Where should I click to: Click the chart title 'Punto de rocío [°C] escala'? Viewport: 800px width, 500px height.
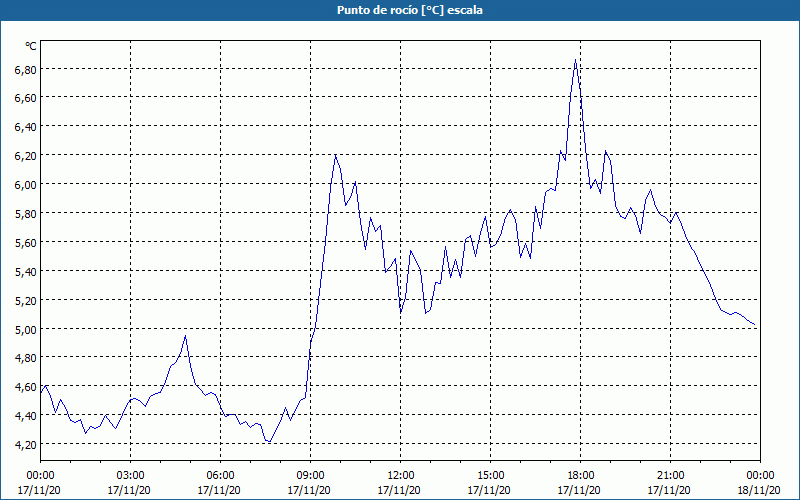[x=410, y=10]
